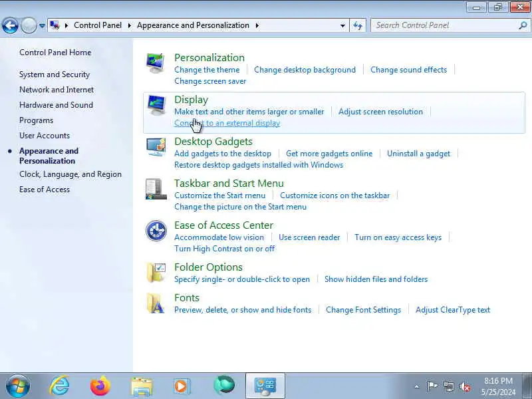Open the Personalization heading
The height and width of the screenshot is (399, 532).
tap(209, 58)
